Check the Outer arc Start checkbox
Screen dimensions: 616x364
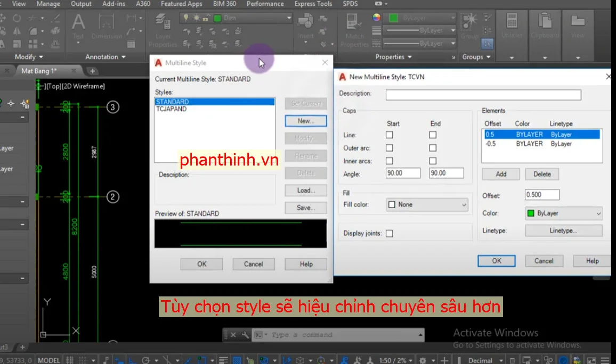click(x=390, y=148)
